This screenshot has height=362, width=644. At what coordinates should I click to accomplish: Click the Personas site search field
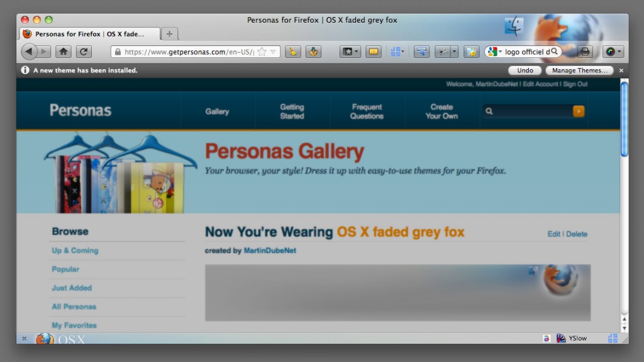529,111
